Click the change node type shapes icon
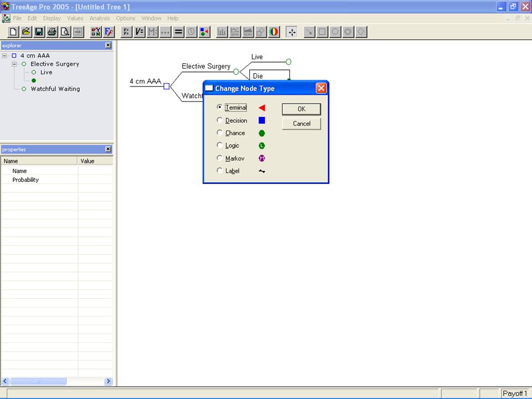Viewport: 532px width, 399px height. click(x=204, y=32)
